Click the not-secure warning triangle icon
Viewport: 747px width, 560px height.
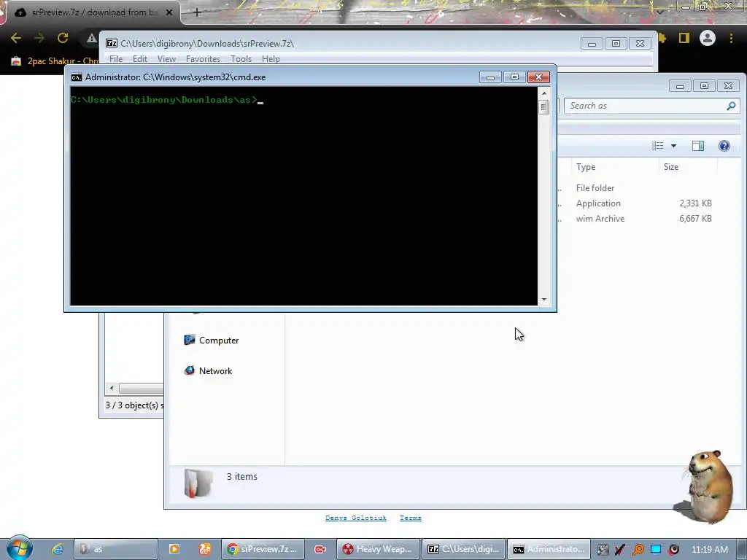coord(91,38)
